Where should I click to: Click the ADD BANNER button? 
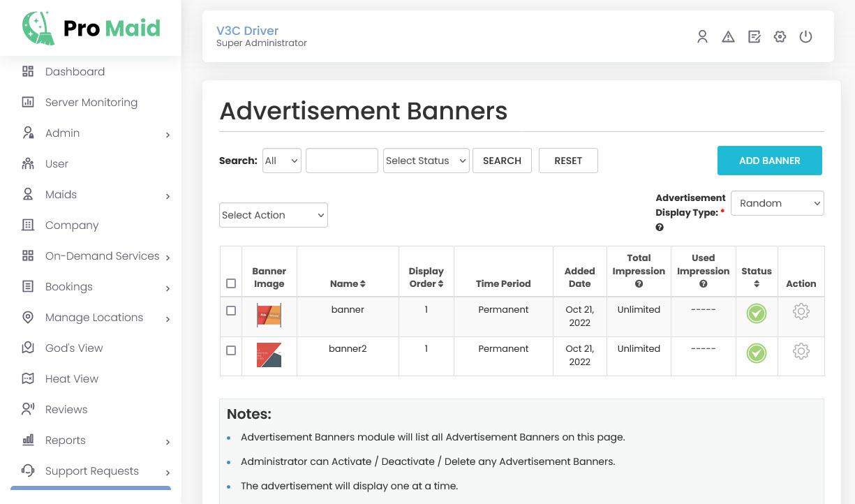point(769,161)
